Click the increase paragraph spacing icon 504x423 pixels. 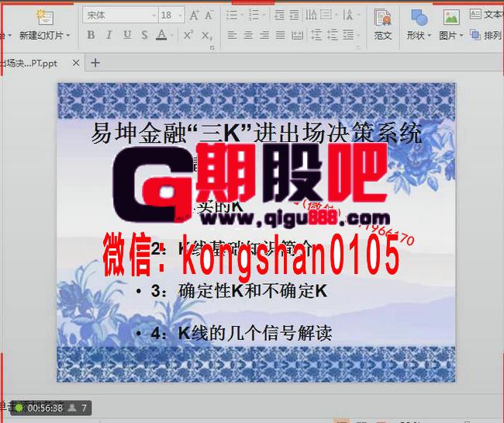(316, 35)
